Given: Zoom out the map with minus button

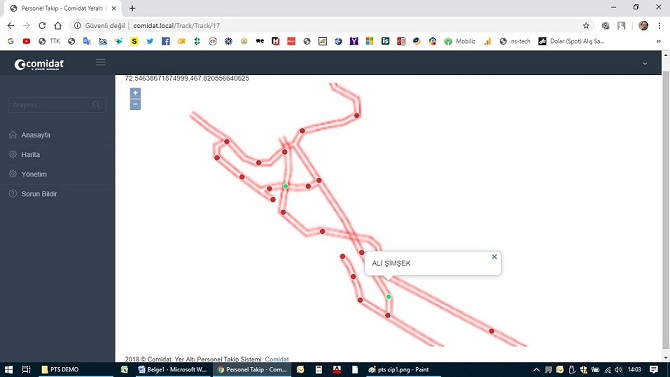Looking at the screenshot, I should (135, 104).
